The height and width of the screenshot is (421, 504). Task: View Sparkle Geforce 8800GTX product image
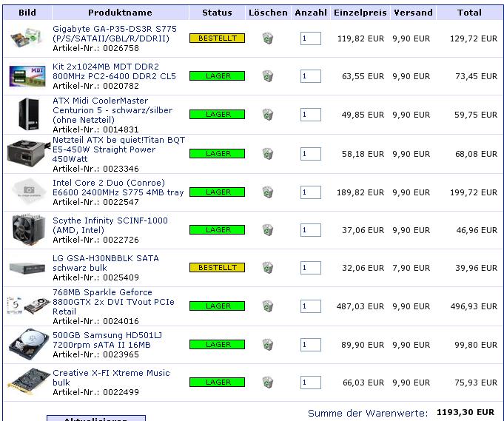click(x=28, y=306)
